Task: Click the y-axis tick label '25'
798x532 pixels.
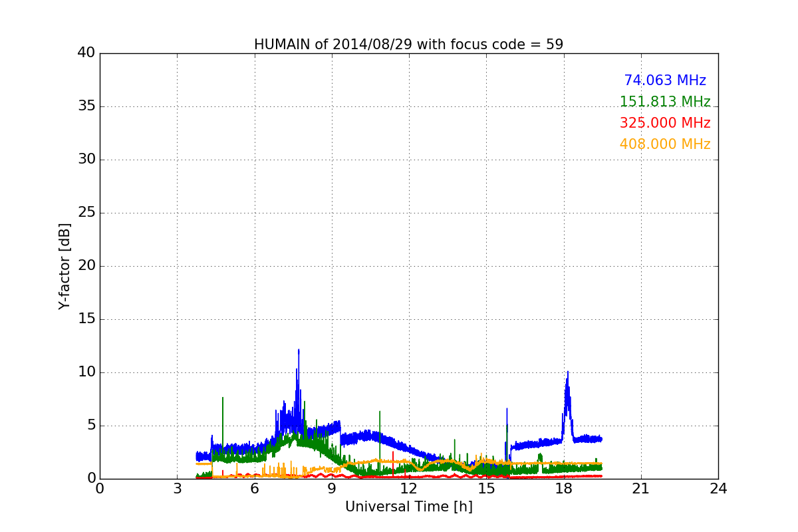Action: [86, 213]
